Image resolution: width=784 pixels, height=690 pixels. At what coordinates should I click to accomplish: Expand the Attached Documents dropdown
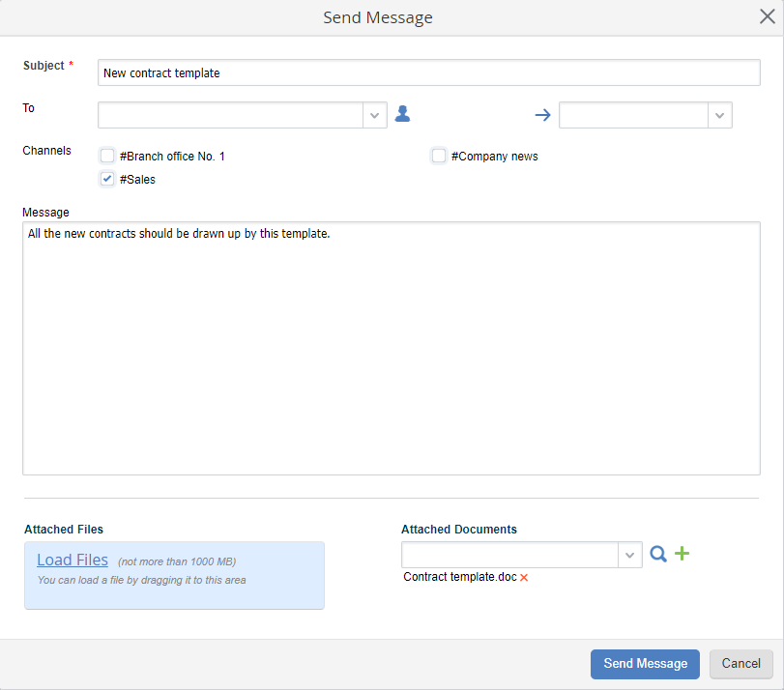630,555
